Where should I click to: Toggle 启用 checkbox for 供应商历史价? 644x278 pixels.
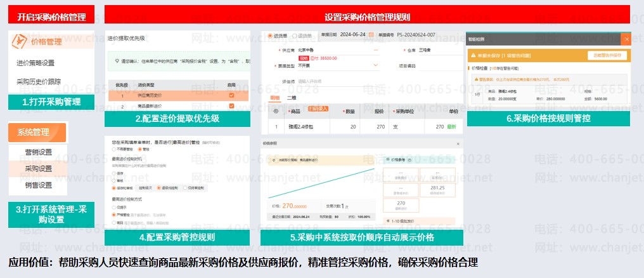(x=231, y=95)
